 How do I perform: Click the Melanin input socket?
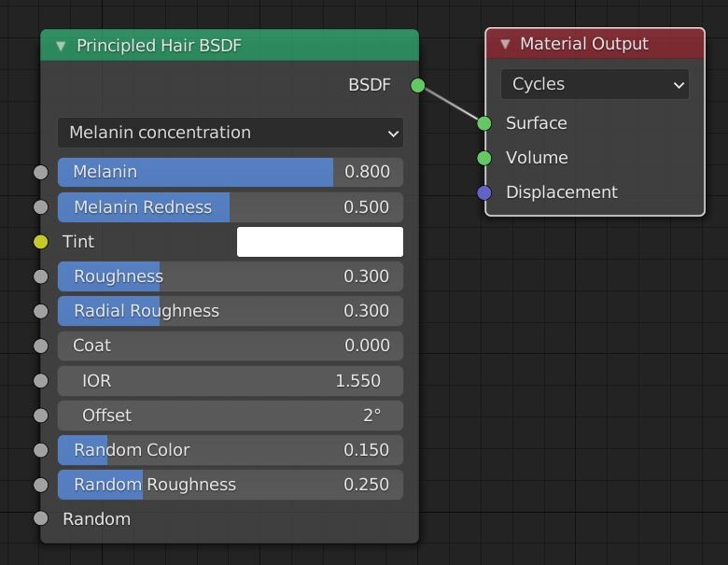pyautogui.click(x=41, y=173)
